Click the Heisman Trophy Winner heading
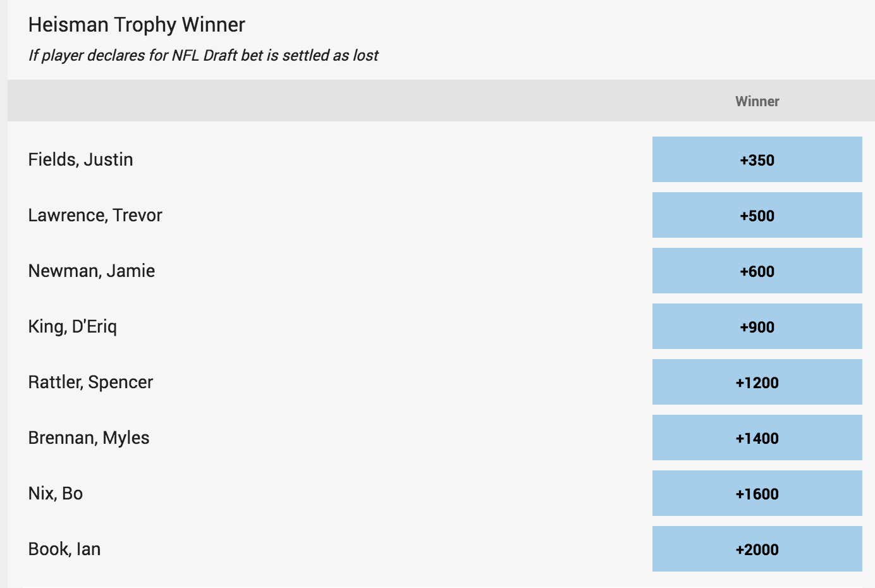875x588 pixels. (137, 25)
